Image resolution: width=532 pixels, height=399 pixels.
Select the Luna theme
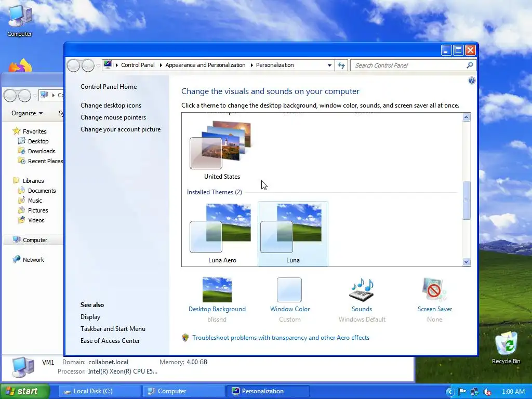(293, 234)
